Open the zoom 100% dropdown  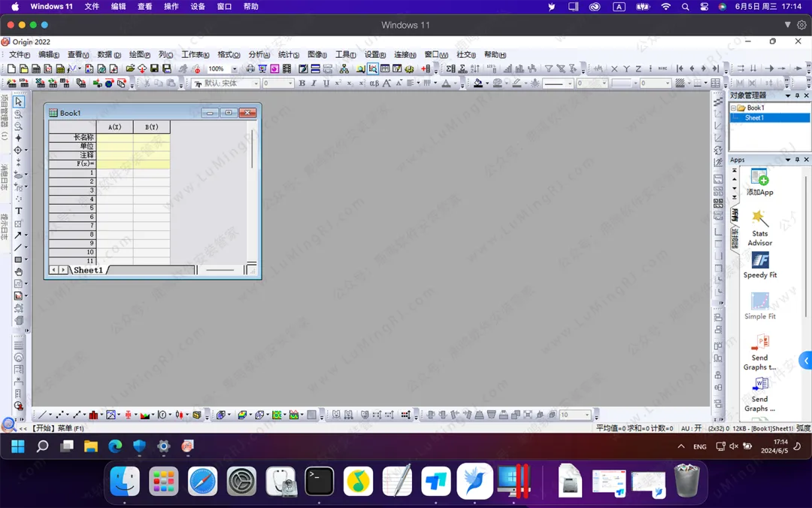point(235,68)
